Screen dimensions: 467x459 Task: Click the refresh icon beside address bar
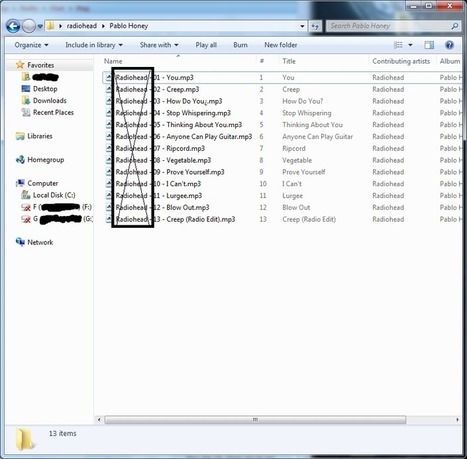(315, 26)
